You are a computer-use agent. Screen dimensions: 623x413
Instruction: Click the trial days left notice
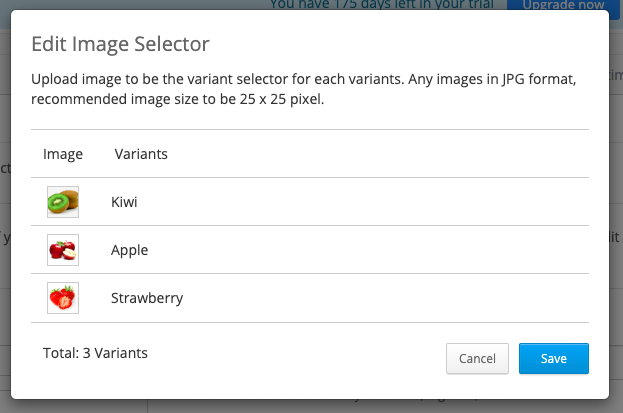coord(381,5)
